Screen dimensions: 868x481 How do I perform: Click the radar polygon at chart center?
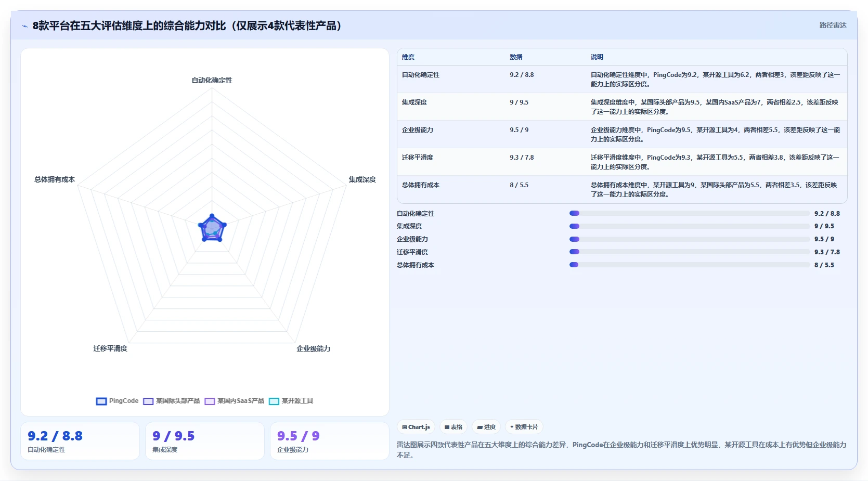(x=212, y=228)
